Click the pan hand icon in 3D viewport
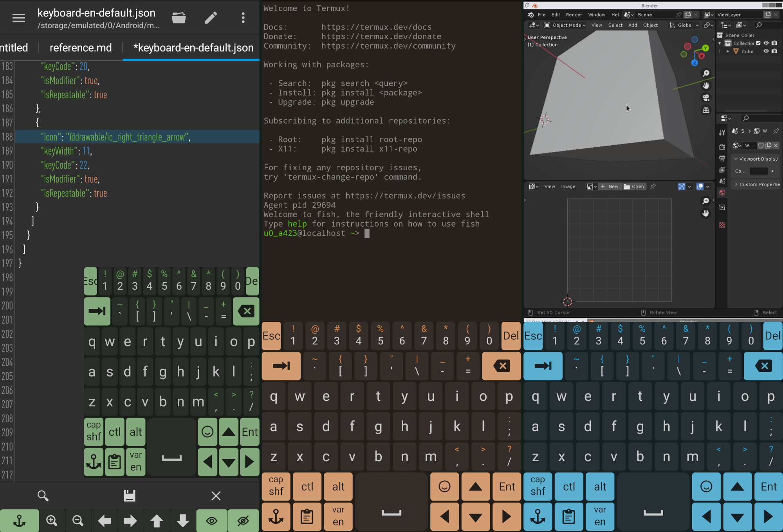Screen dimensions: 783x532 click(706, 86)
